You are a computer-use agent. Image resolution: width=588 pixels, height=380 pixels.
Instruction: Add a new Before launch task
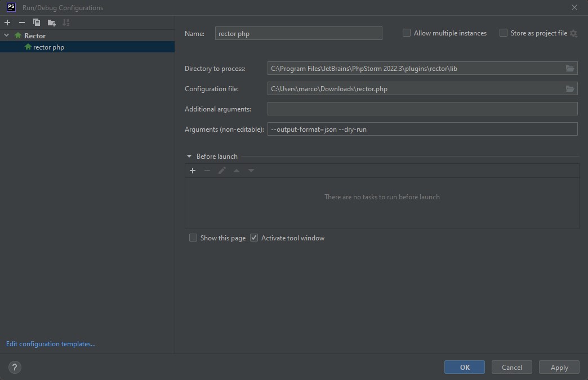coord(193,170)
